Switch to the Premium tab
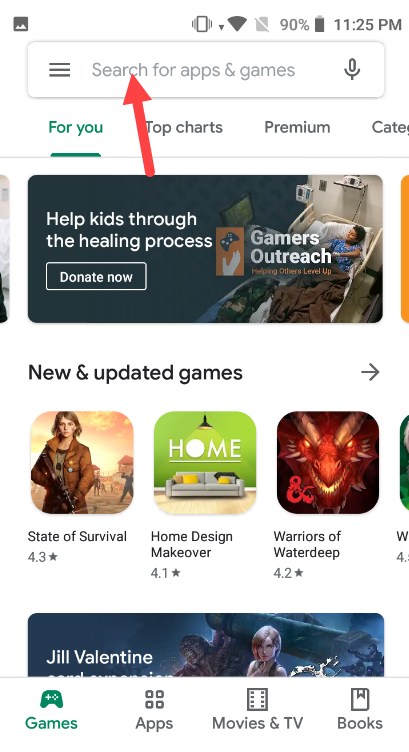 coord(297,127)
